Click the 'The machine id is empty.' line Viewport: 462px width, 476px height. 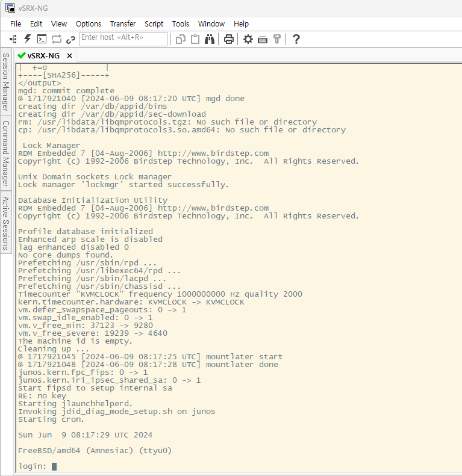pos(75,341)
